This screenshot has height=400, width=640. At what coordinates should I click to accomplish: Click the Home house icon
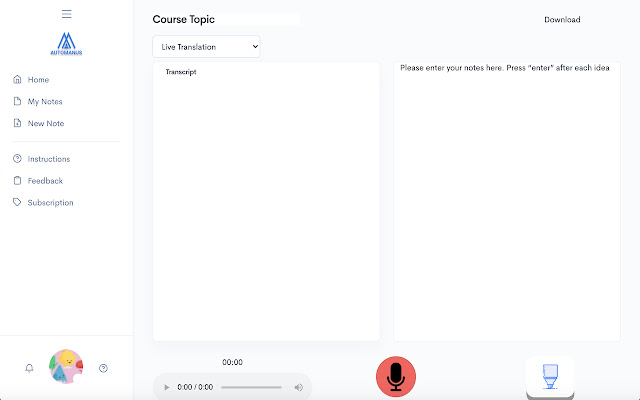click(17, 79)
